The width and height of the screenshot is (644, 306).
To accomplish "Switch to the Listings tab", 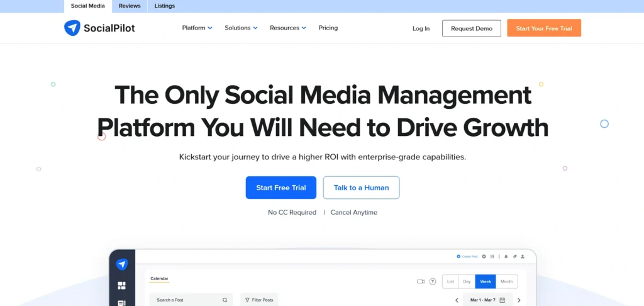I will [165, 6].
